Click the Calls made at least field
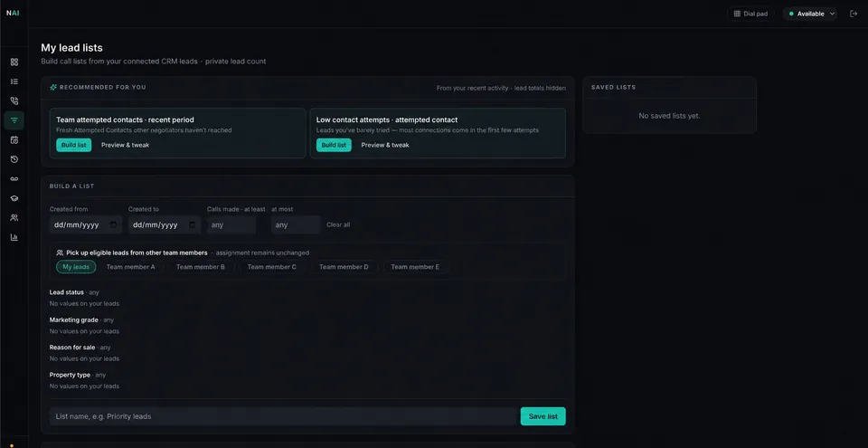 coord(231,225)
